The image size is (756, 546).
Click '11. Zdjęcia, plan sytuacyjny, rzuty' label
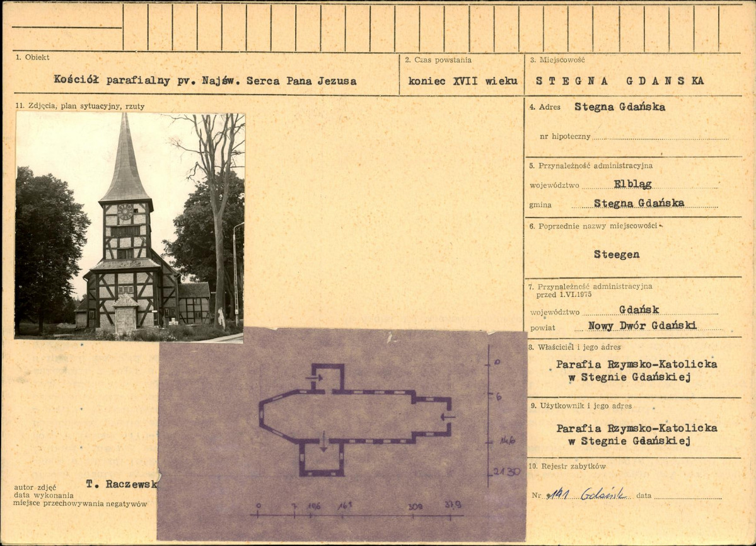coord(80,106)
